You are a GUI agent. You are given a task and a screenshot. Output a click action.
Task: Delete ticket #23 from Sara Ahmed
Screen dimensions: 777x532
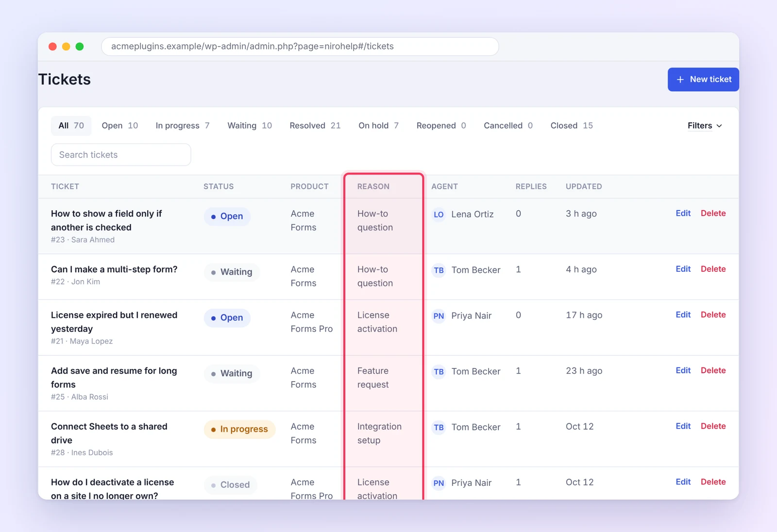[713, 213]
